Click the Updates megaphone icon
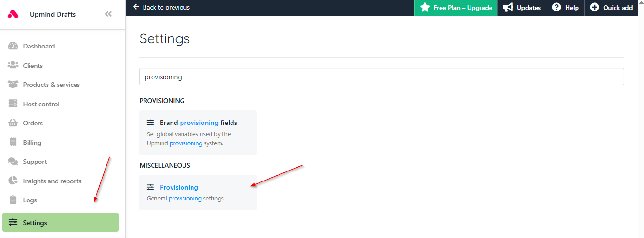This screenshot has width=644, height=238. pos(508,8)
